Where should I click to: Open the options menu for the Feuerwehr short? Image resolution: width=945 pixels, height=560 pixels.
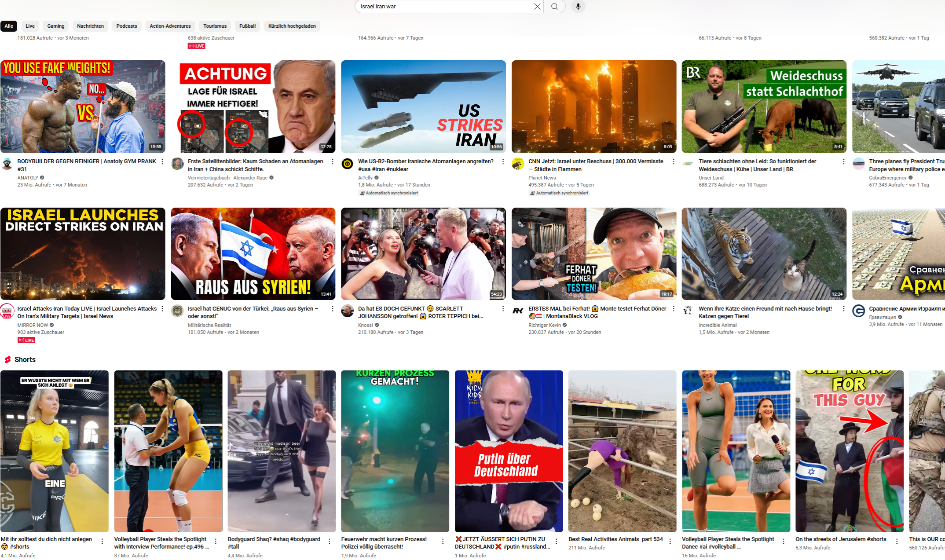443,541
